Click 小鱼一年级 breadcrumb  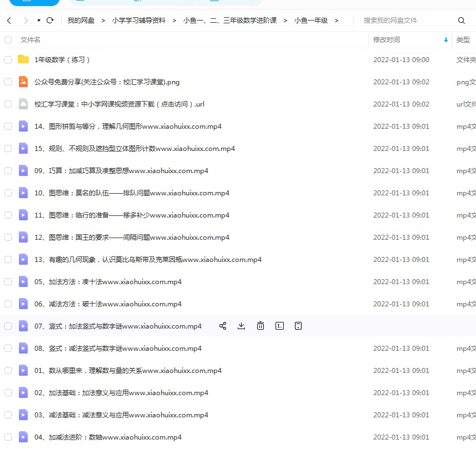[311, 21]
